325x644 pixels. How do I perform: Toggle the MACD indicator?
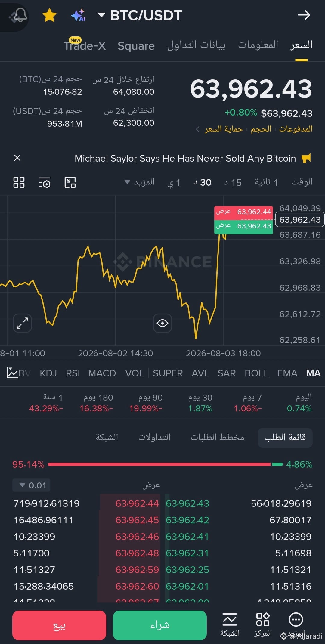pyautogui.click(x=102, y=373)
